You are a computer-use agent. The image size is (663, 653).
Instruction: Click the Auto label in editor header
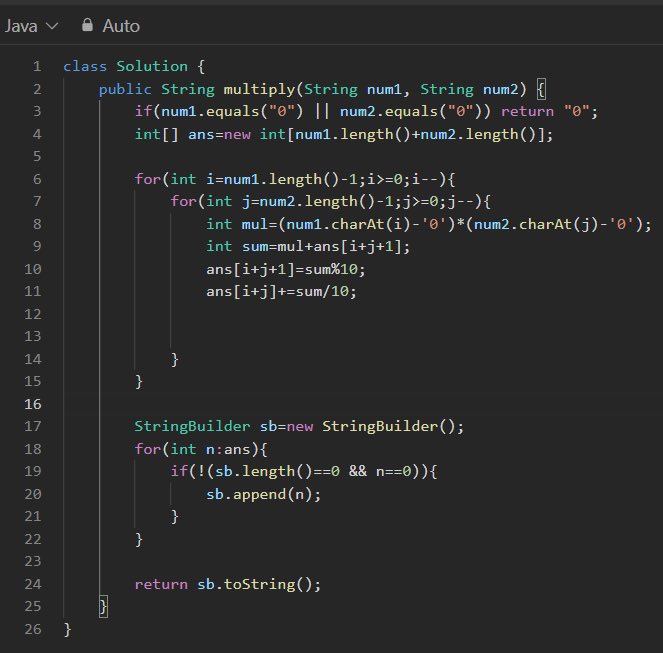[x=121, y=26]
